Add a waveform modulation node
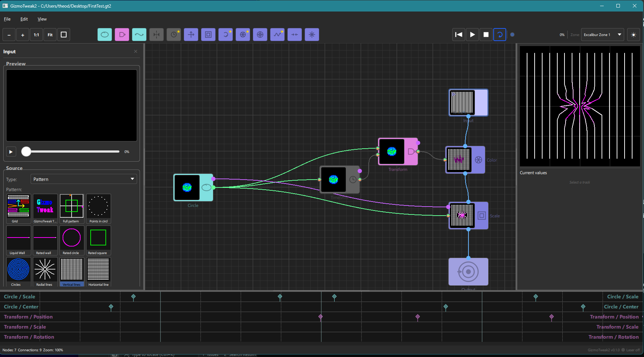This screenshot has height=357, width=644. click(x=277, y=35)
